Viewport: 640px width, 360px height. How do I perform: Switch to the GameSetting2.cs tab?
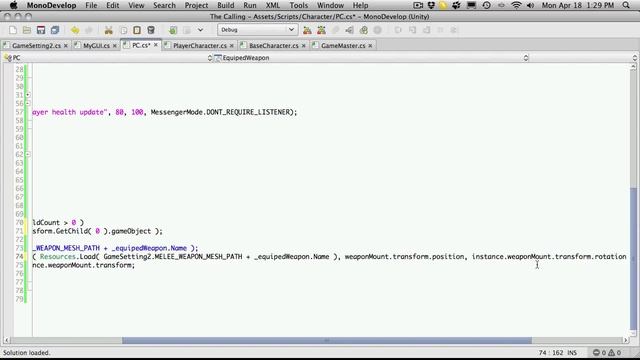[x=36, y=46]
